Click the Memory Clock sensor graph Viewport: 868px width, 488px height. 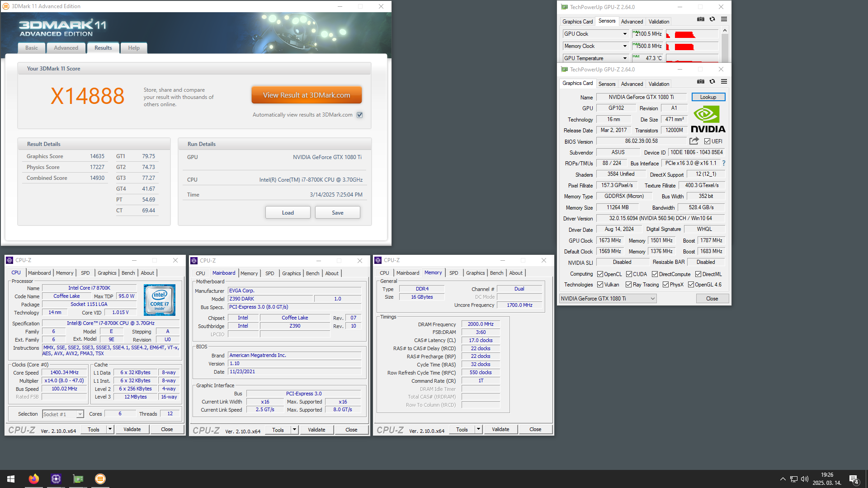pos(692,46)
